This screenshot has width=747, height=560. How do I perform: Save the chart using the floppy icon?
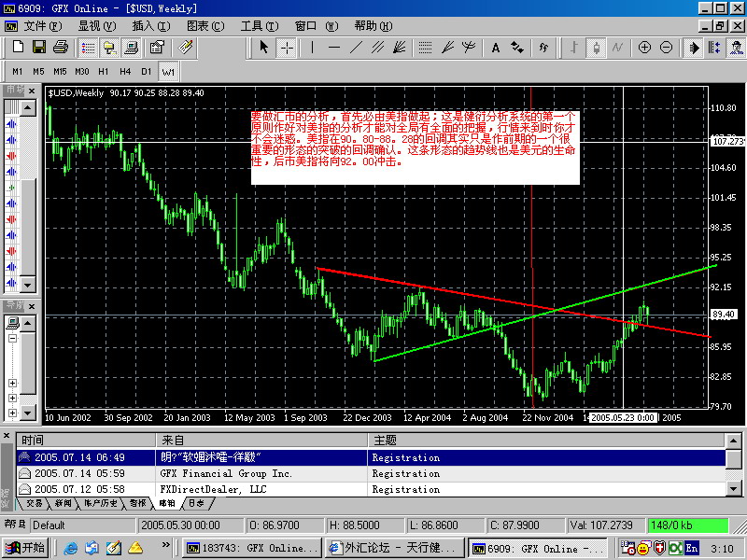(39, 48)
